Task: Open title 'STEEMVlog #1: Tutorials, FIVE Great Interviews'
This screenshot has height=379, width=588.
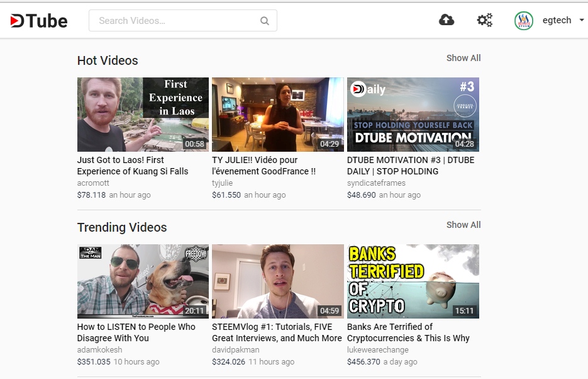Action: click(277, 332)
